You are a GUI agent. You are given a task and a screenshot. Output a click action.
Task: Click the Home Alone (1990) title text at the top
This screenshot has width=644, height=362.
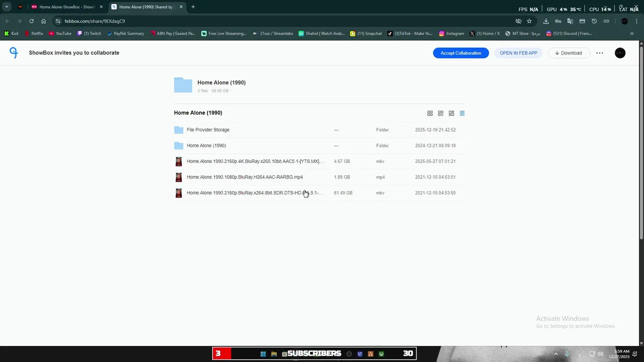click(221, 82)
